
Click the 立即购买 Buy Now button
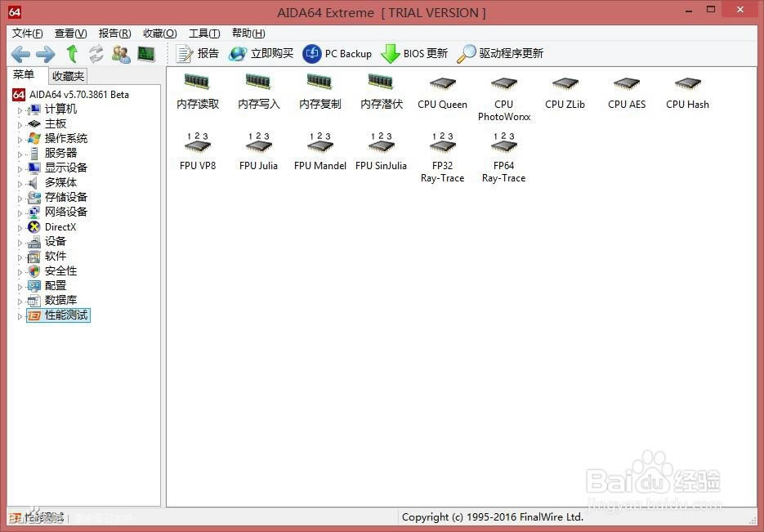tap(261, 54)
